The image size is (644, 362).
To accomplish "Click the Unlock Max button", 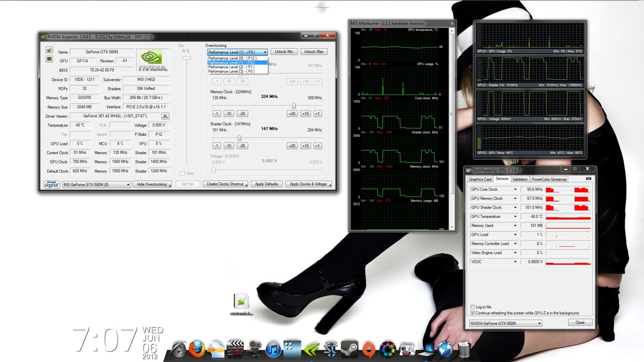I will pyautogui.click(x=314, y=52).
